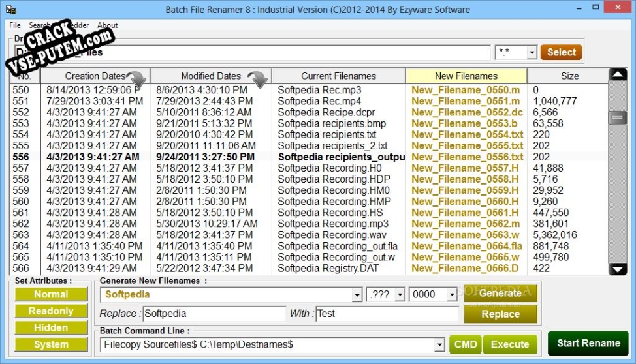Image resolution: width=636 pixels, height=364 pixels.
Task: Click New_Filename_0564.fla cell
Action: [467, 246]
